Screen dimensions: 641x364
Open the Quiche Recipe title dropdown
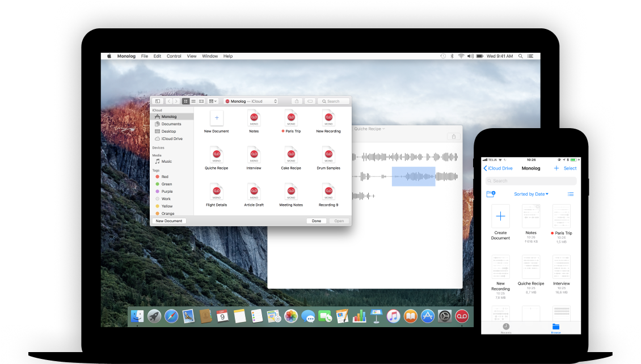369,129
